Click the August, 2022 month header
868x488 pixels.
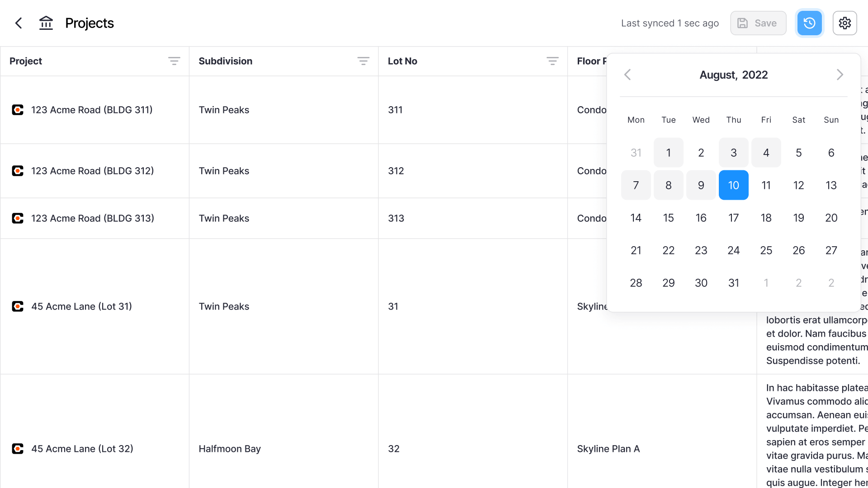click(x=734, y=75)
